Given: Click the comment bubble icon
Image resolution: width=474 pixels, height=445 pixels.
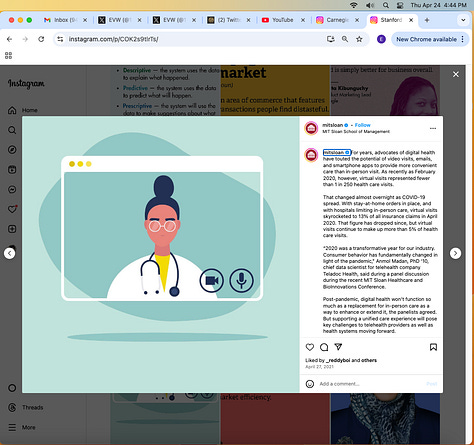Looking at the screenshot, I should [x=324, y=347].
